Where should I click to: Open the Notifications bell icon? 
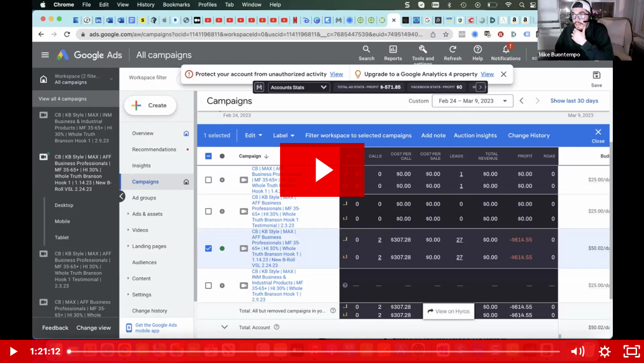click(505, 49)
